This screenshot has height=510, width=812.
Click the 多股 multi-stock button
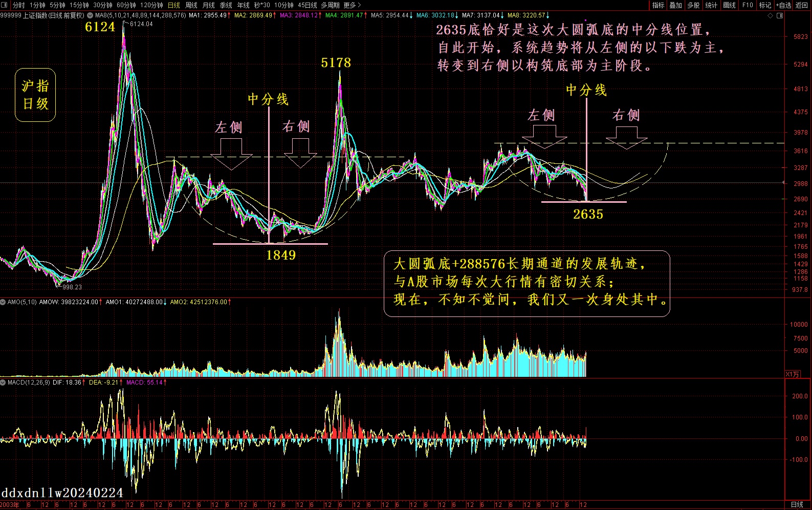pyautogui.click(x=693, y=5)
